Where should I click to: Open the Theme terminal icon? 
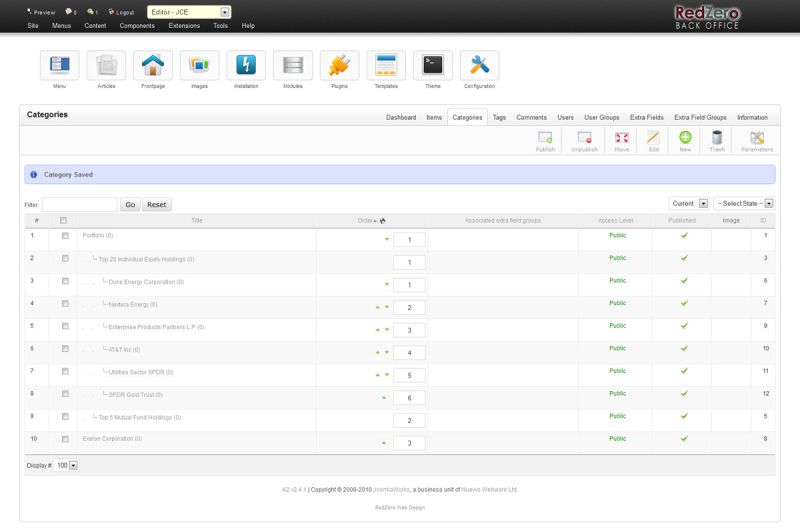click(x=433, y=65)
